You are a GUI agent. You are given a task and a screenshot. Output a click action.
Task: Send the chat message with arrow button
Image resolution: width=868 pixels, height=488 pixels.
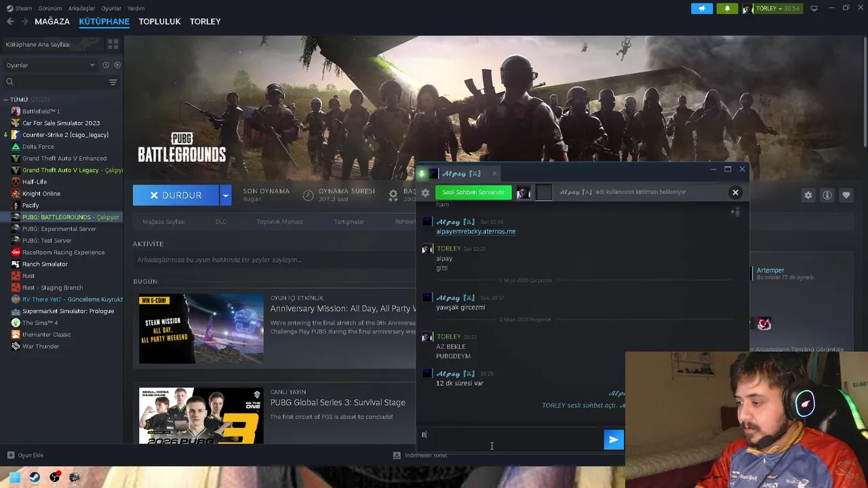point(614,440)
